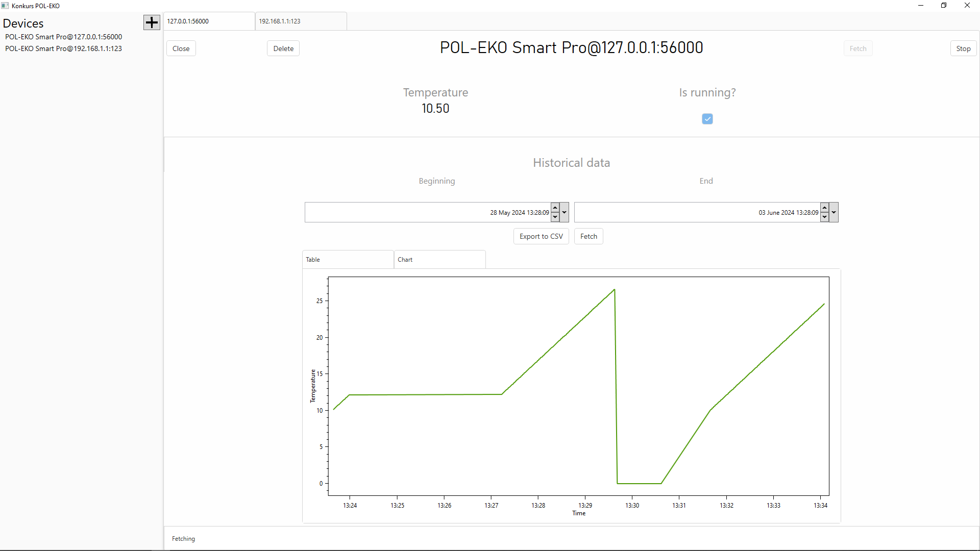The image size is (980, 551).
Task: Decrement the Beginning date spinner down arrow
Action: [x=555, y=217]
